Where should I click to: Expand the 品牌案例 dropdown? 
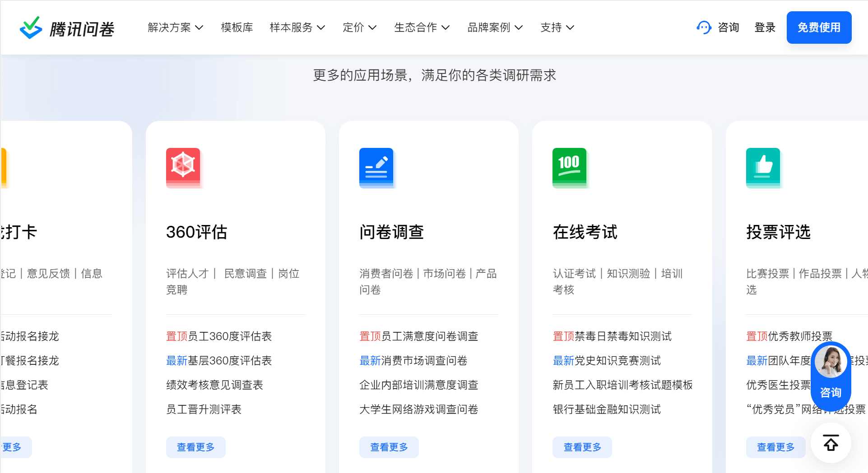point(495,28)
